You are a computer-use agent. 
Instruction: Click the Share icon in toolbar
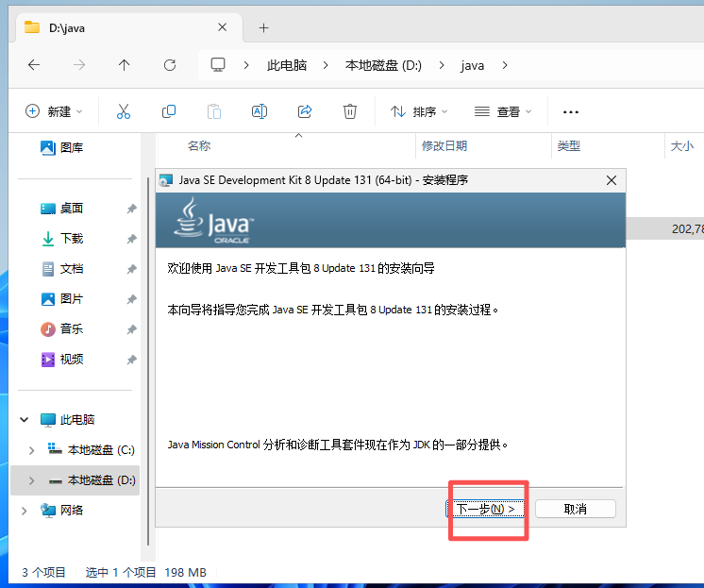pyautogui.click(x=305, y=111)
